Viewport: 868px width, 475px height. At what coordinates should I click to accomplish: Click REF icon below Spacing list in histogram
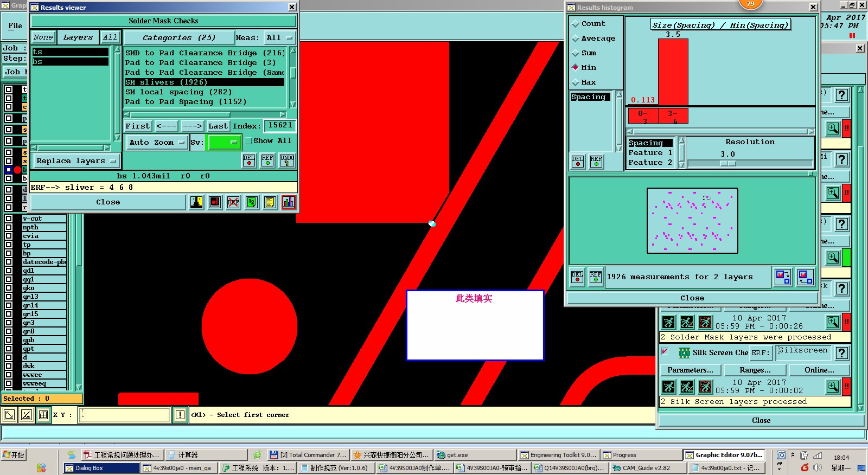point(596,161)
